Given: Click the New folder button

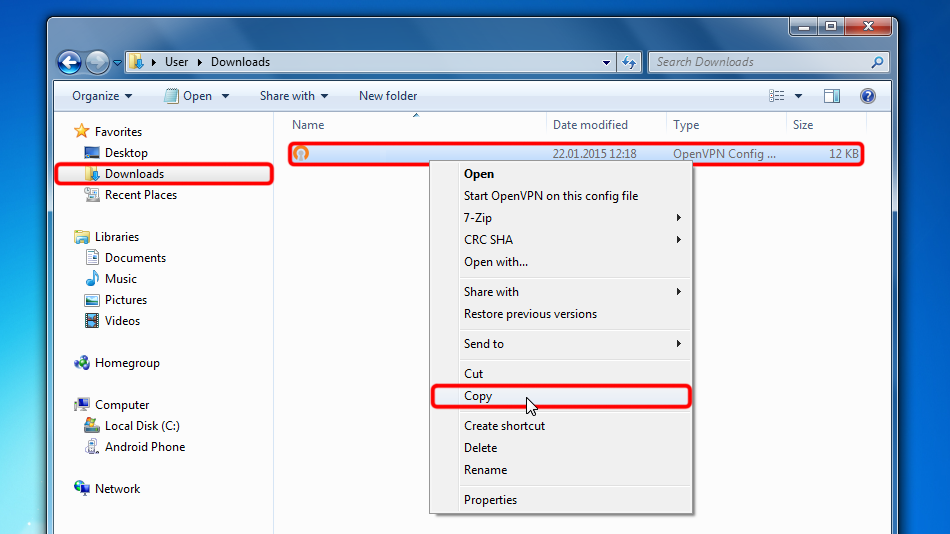Looking at the screenshot, I should (388, 96).
